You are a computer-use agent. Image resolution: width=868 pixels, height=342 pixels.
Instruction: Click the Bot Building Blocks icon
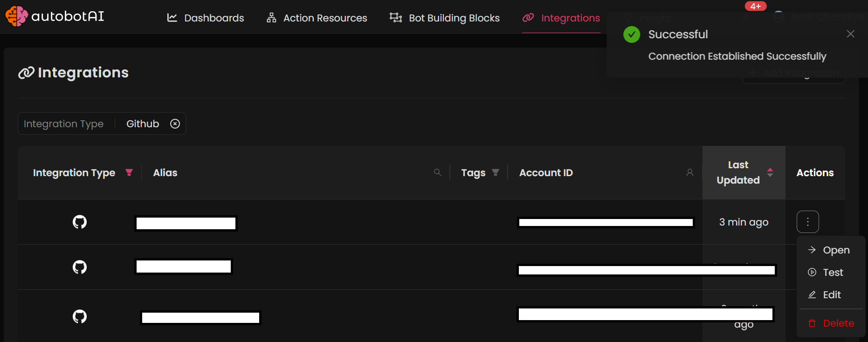coord(396,18)
